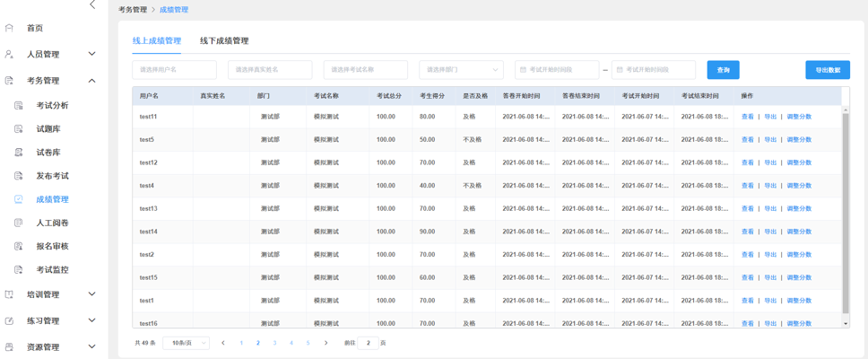Open the 报名审核 registration review item
Viewport: 868px width, 359px height.
coord(53,246)
